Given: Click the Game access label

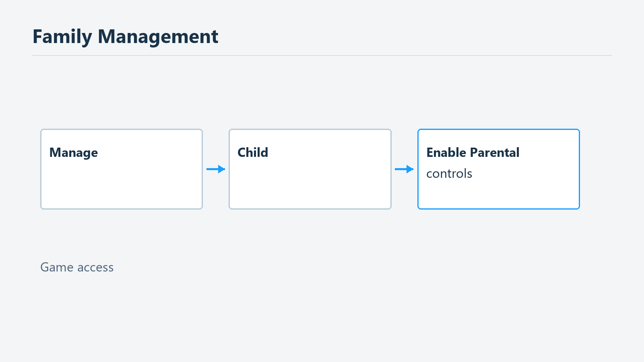Looking at the screenshot, I should [x=77, y=267].
